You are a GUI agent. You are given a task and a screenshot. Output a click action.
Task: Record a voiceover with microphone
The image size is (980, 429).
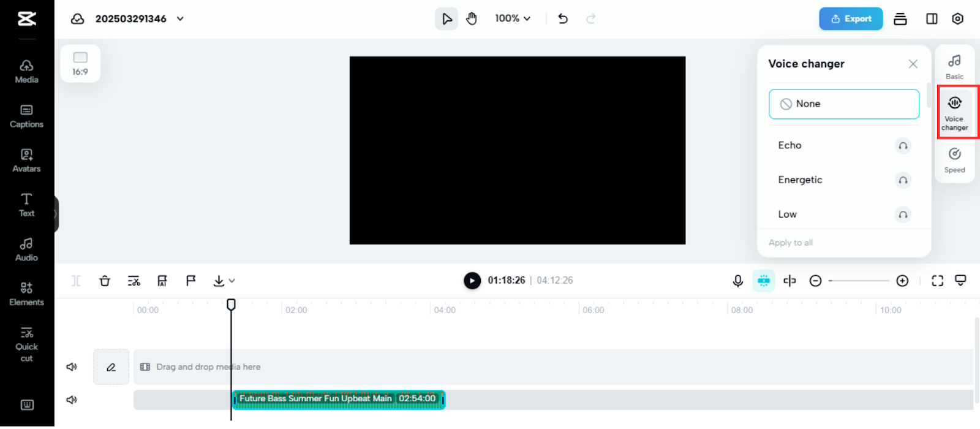[738, 281]
